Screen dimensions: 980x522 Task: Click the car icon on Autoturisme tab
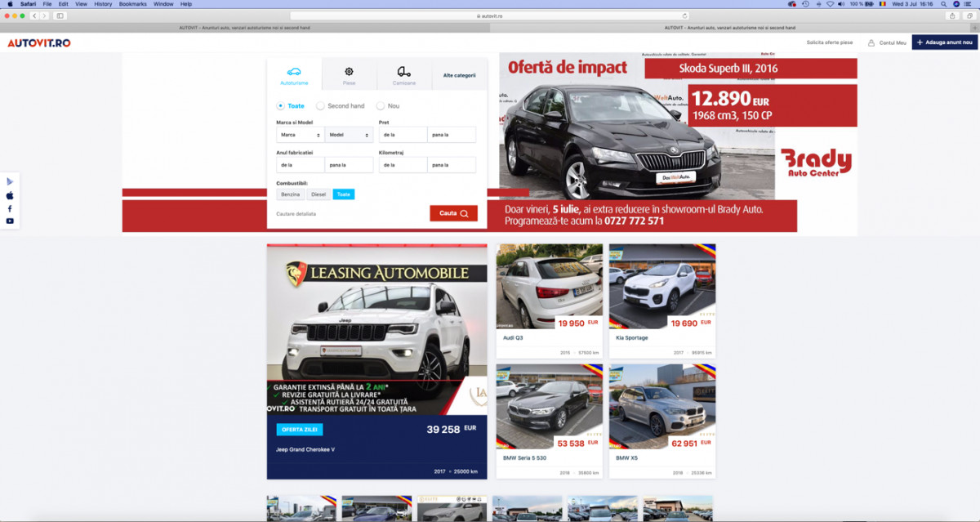click(x=294, y=72)
